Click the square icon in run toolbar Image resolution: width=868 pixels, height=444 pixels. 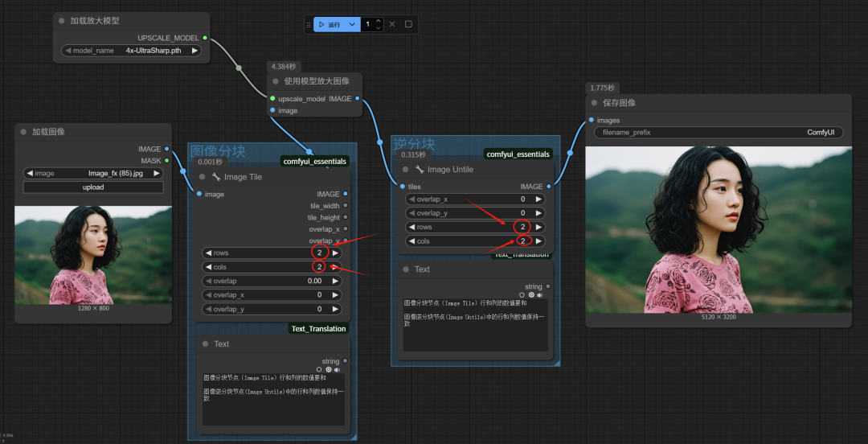pos(408,24)
